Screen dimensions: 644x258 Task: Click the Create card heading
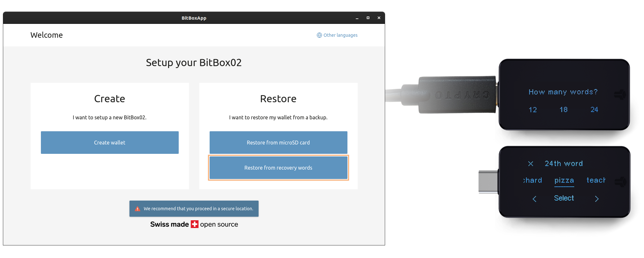pyautogui.click(x=109, y=99)
